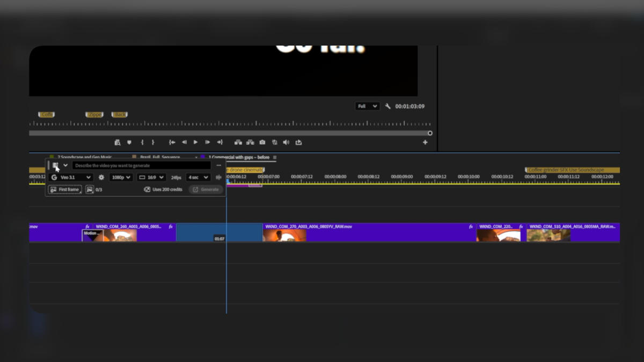Open the 4 sec duration dropdown
This screenshot has height=362, width=644.
198,177
